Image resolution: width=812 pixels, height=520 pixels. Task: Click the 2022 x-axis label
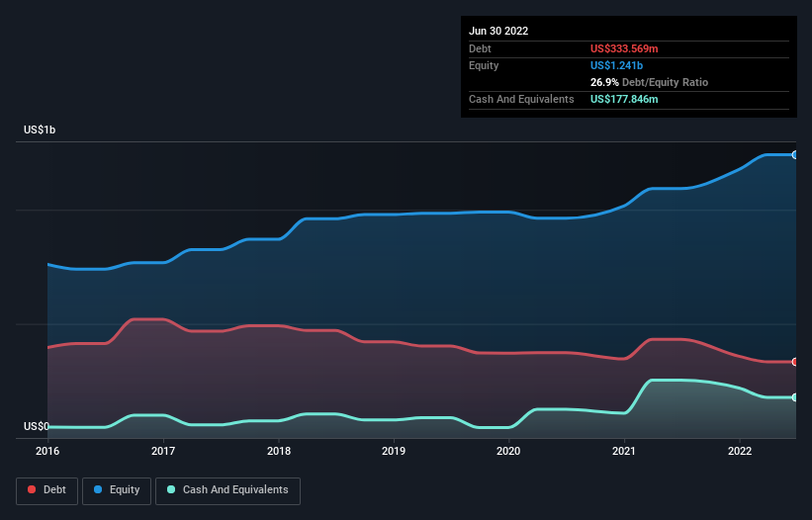tap(740, 451)
